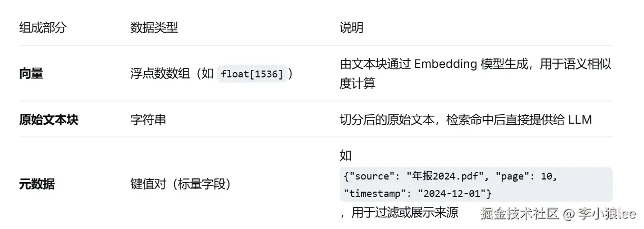The width and height of the screenshot is (644, 229).
Task: Click the timestamp 2024-12-01 code line
Action: 417,193
